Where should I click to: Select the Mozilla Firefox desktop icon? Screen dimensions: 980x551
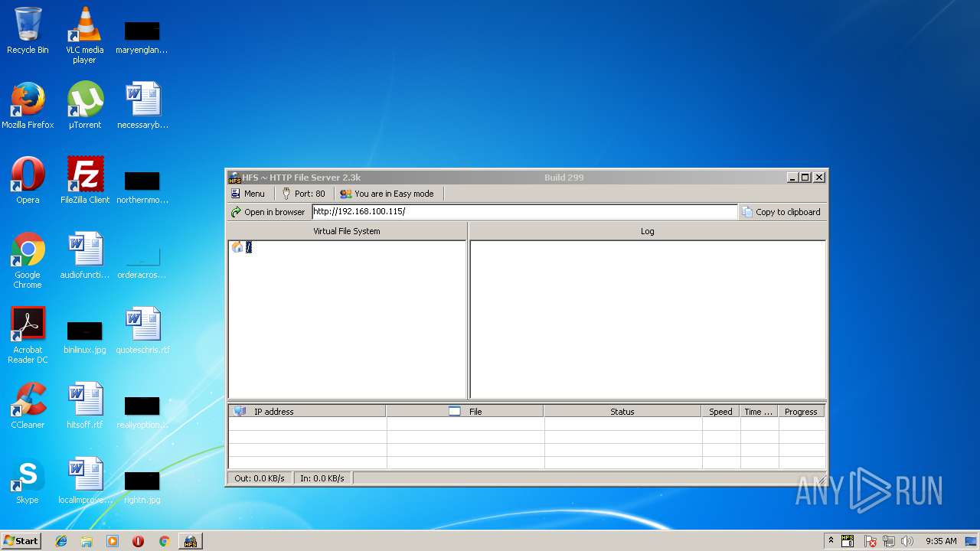click(28, 106)
